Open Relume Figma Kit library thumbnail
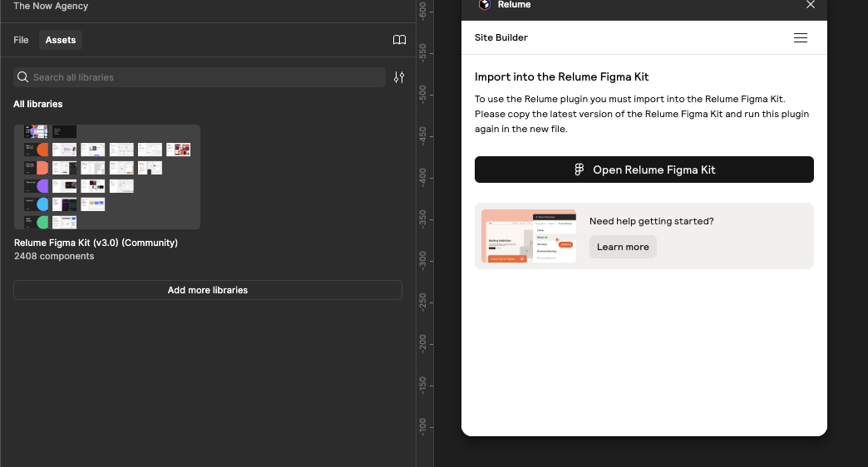868x467 pixels. (x=107, y=177)
